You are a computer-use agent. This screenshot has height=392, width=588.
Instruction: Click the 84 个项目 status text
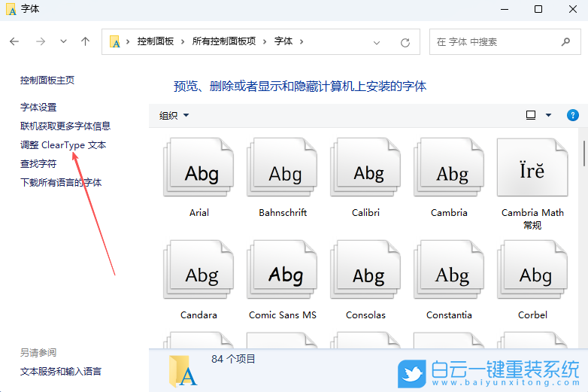point(233,359)
